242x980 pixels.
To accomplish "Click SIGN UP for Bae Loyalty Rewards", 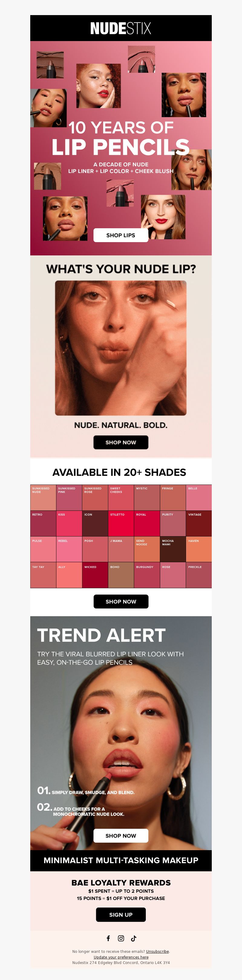I will pos(121,914).
